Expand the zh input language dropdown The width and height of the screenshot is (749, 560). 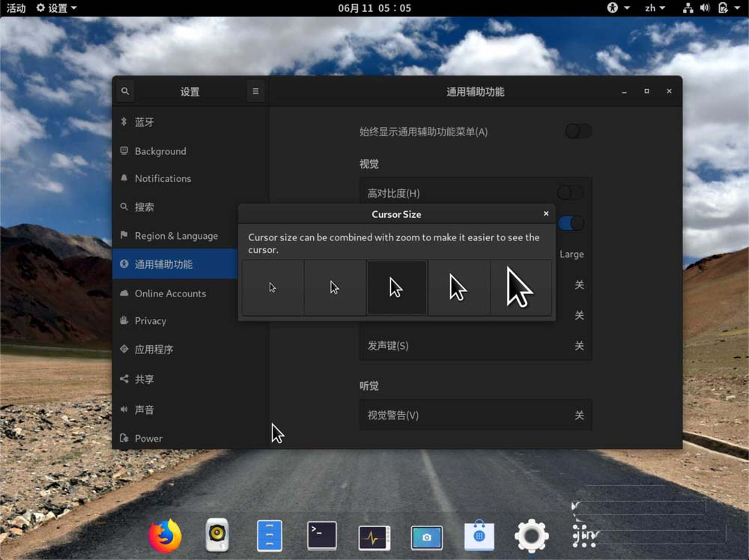(x=655, y=8)
